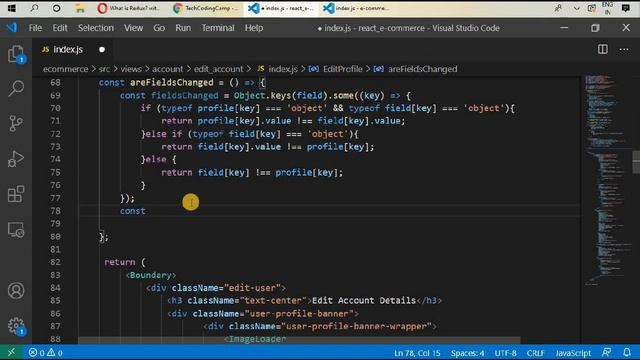Image resolution: width=640 pixels, height=360 pixels.
Task: Select language mode 'JavaScript'
Action: [573, 353]
